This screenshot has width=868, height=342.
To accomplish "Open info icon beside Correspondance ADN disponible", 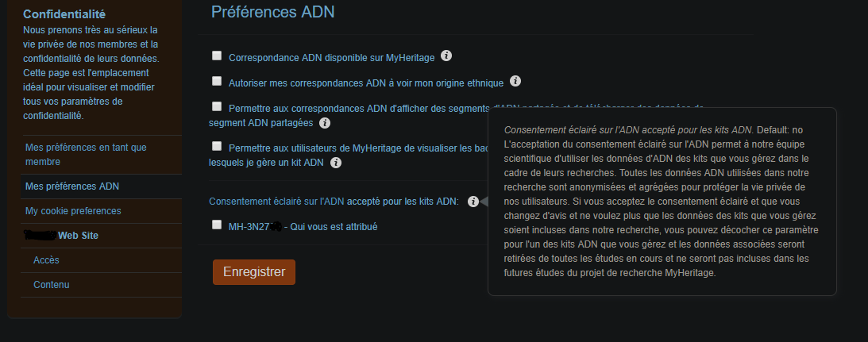I will pos(446,56).
